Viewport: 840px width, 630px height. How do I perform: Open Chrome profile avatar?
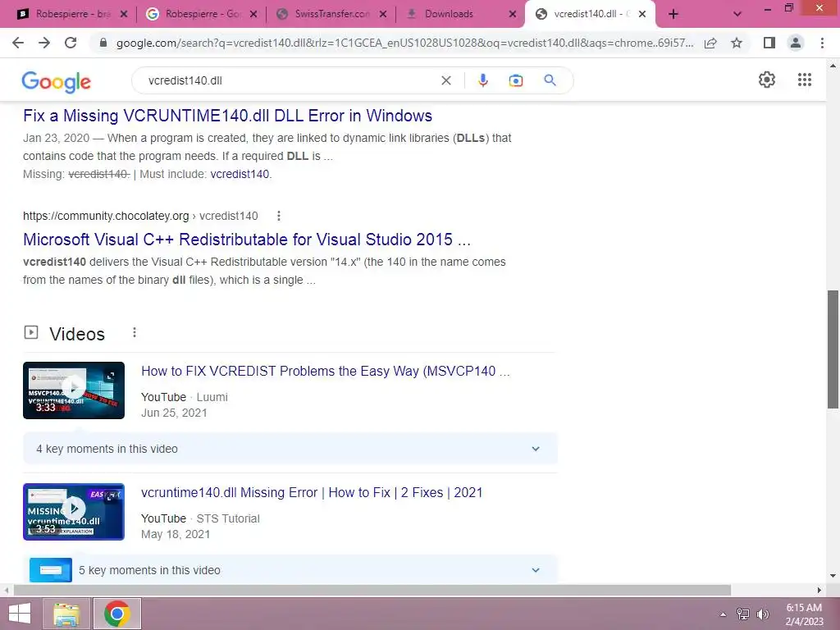pos(796,43)
